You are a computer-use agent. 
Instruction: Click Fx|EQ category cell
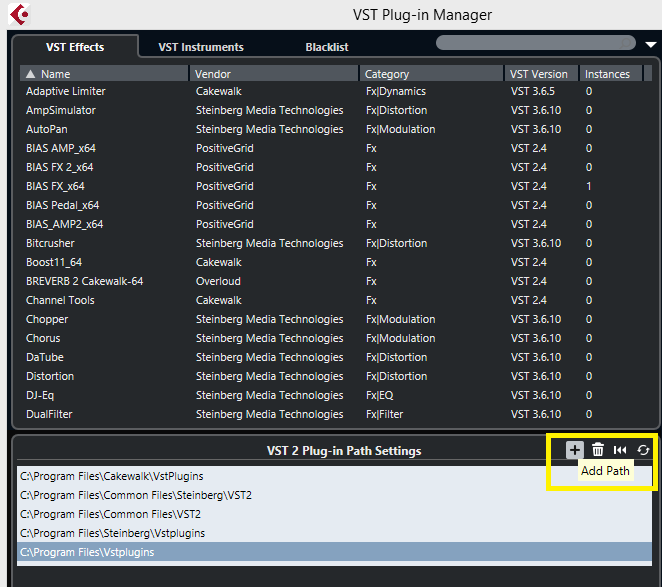(x=380, y=395)
